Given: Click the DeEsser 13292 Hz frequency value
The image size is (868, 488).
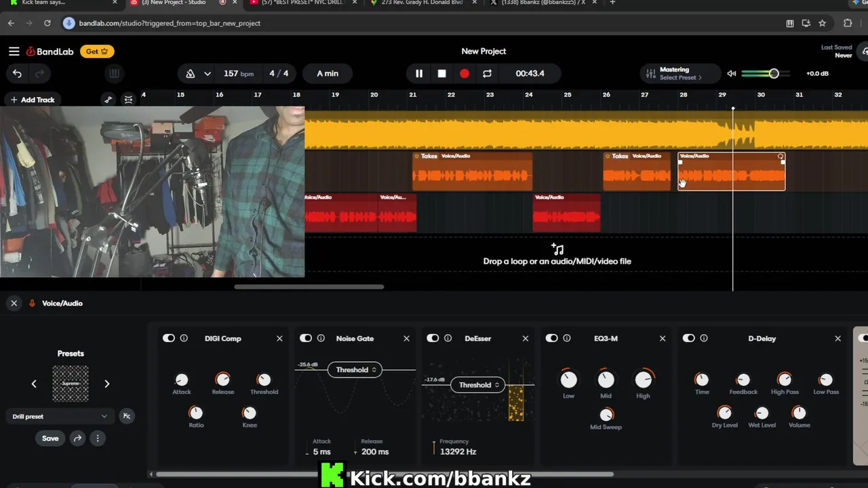Looking at the screenshot, I should pos(458,451).
